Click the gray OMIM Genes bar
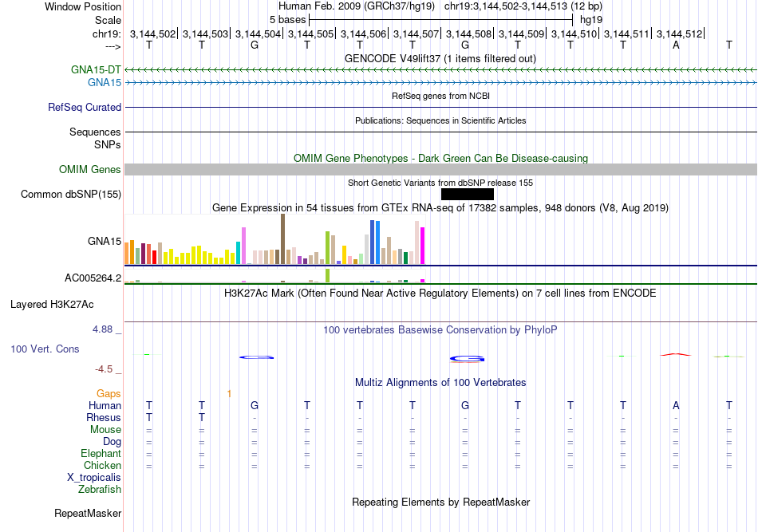This screenshot has width=758, height=532. click(x=441, y=170)
